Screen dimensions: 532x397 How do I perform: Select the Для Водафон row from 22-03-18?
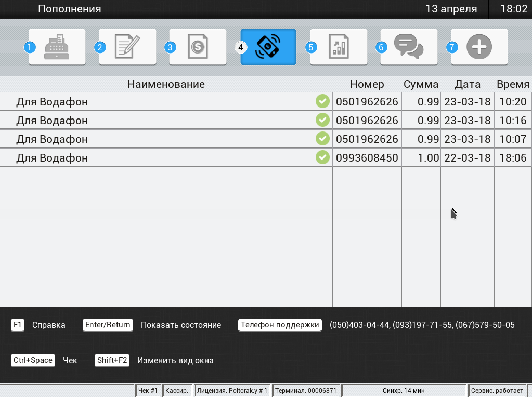coord(266,157)
